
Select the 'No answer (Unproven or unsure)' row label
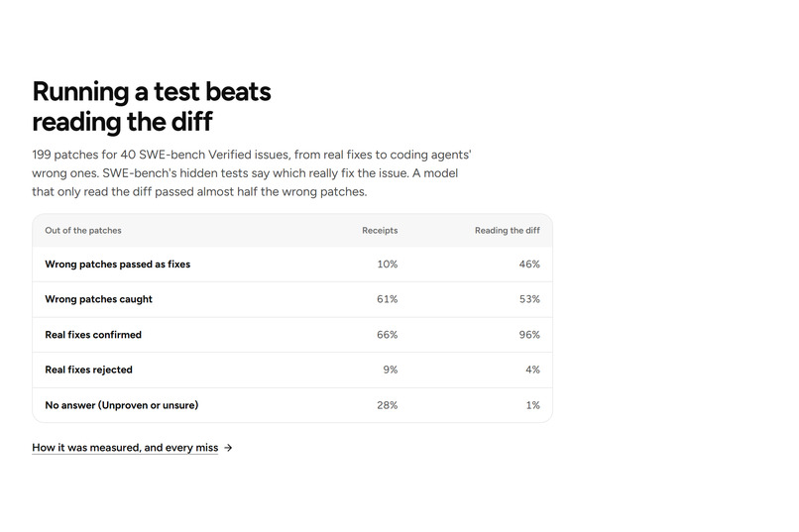pos(121,405)
